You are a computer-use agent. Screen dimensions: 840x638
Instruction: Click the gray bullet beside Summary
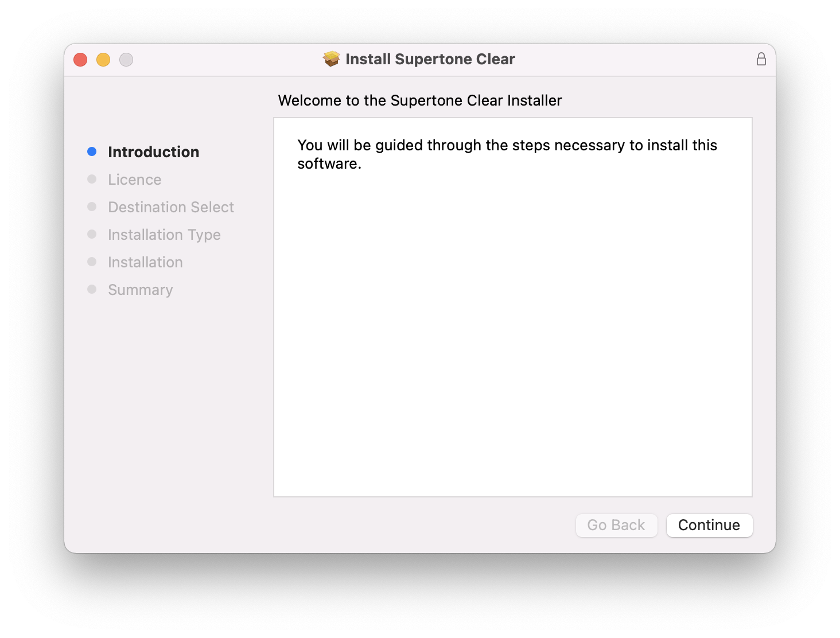(92, 289)
